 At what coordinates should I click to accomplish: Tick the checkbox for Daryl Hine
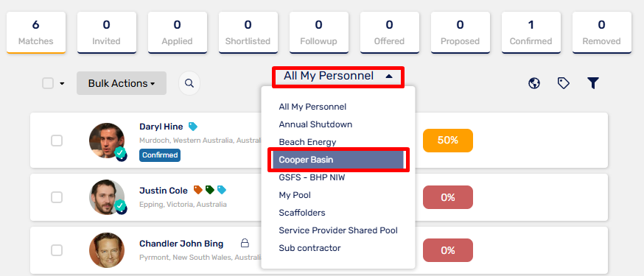57,141
